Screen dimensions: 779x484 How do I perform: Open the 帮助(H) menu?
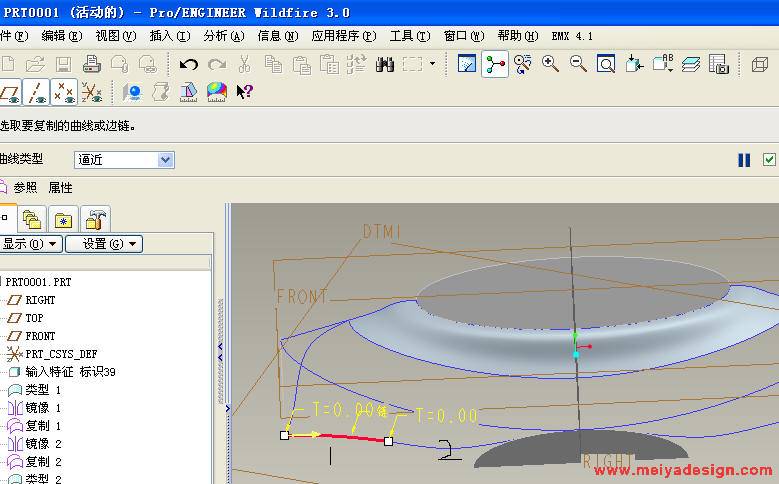pos(518,36)
